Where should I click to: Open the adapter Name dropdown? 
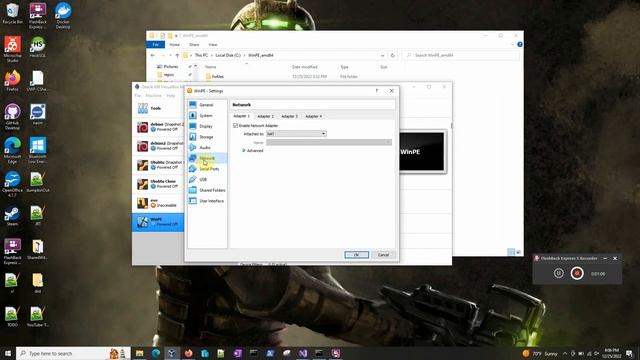coord(329,142)
